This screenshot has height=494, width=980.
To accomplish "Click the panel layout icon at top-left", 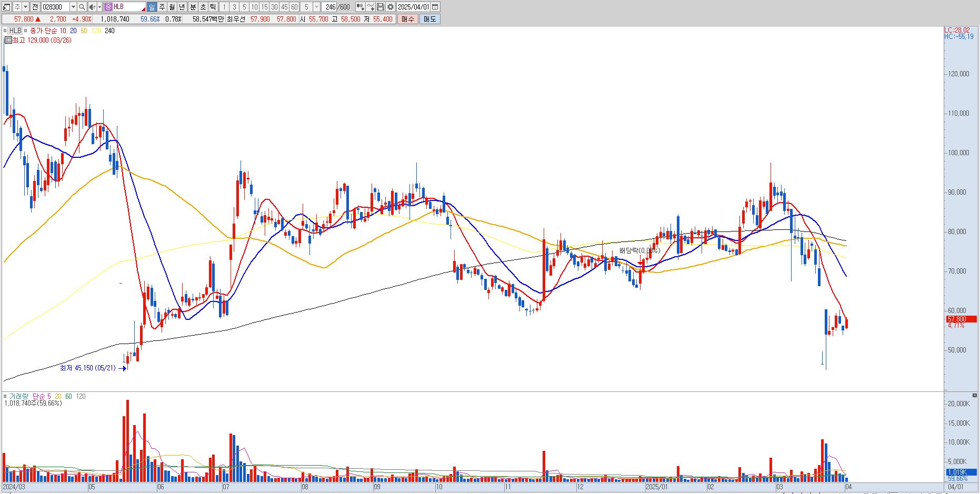I will 6,7.
